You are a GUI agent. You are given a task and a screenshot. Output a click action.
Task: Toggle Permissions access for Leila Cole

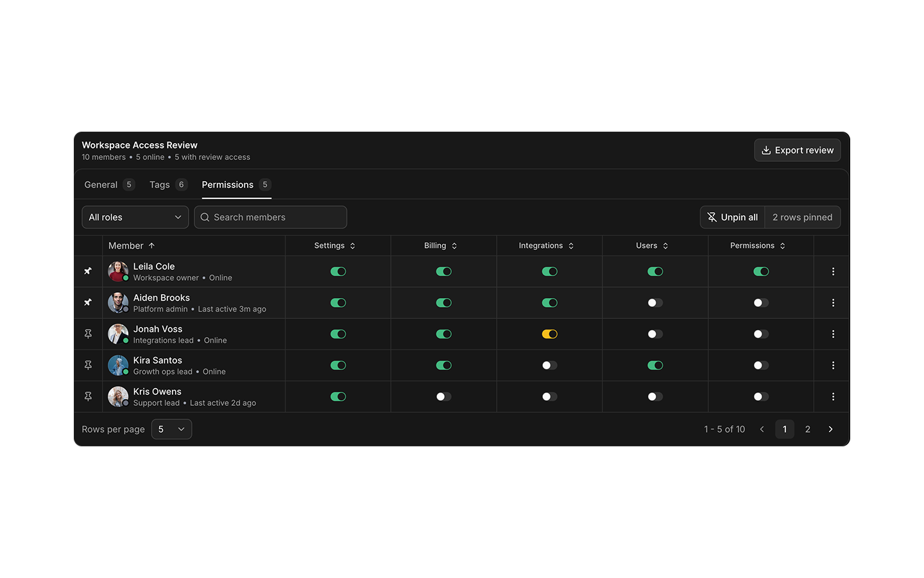click(761, 272)
